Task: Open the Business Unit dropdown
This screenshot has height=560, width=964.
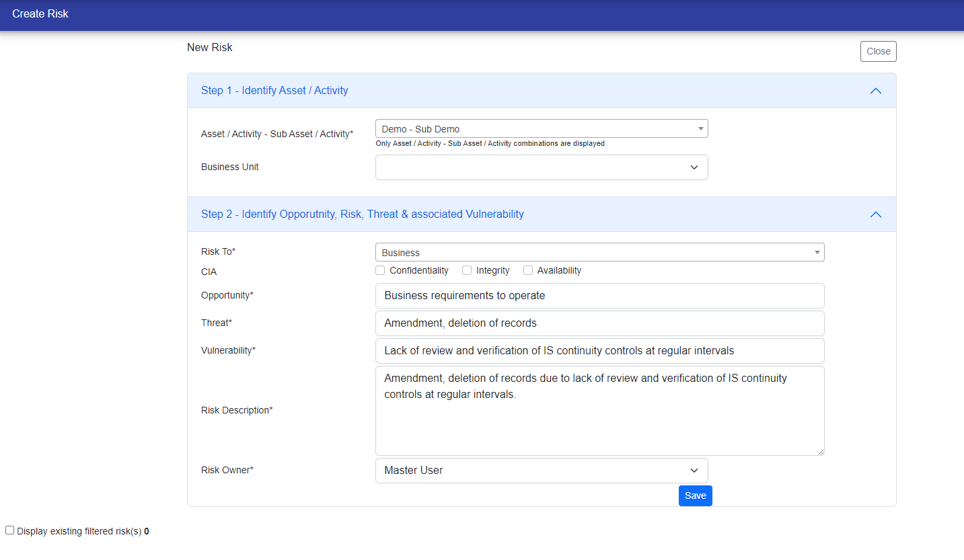Action: pyautogui.click(x=541, y=167)
